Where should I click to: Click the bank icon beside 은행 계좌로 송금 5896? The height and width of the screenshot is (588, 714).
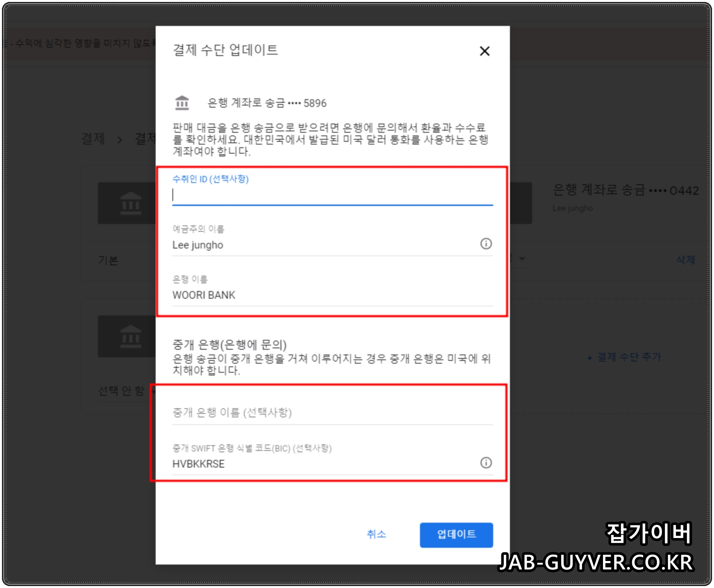click(x=182, y=102)
